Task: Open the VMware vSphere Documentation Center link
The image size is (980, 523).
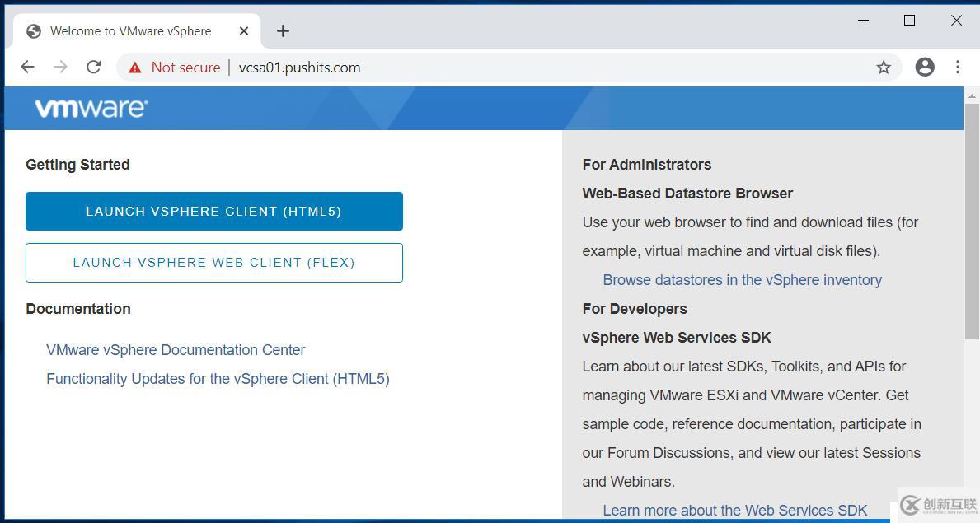Action: point(176,349)
